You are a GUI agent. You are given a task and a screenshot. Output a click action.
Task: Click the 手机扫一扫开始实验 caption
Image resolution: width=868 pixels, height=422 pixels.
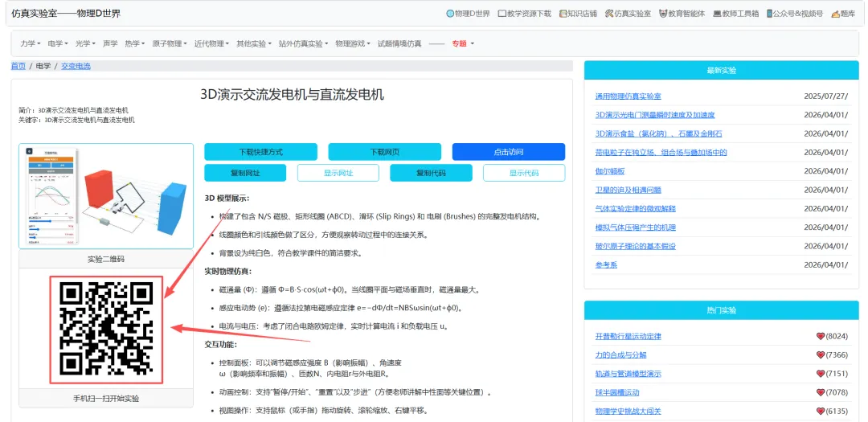coord(106,398)
